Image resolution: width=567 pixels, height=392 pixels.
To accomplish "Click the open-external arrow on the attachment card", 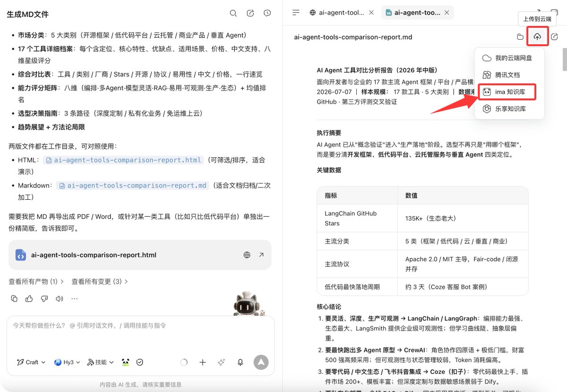I will tap(261, 255).
